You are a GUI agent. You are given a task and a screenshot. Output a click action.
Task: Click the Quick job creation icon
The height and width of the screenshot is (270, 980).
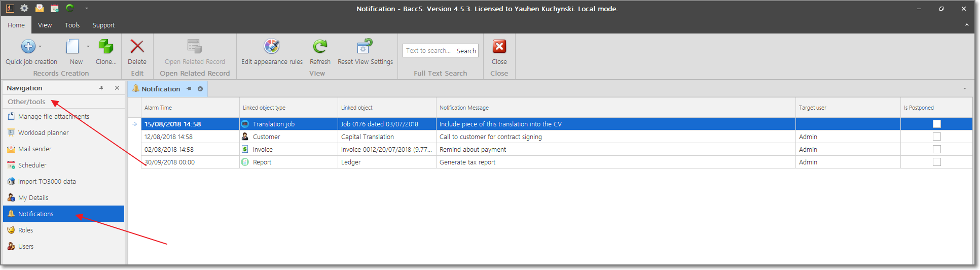point(28,46)
